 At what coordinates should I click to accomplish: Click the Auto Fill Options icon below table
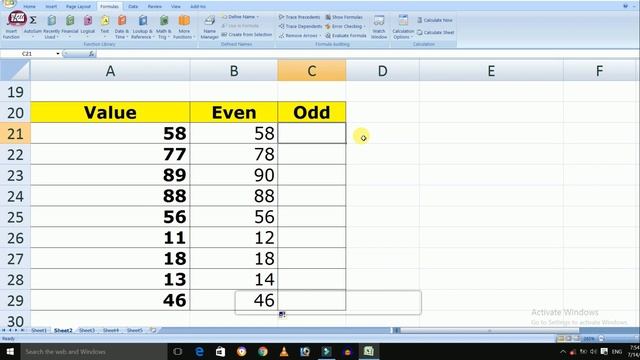pos(282,314)
